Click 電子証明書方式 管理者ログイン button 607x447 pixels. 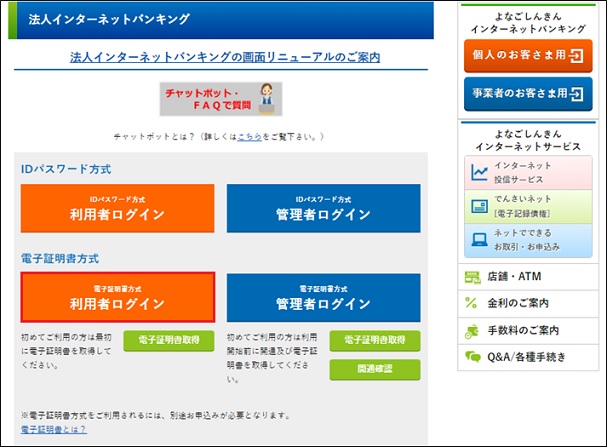point(323,297)
